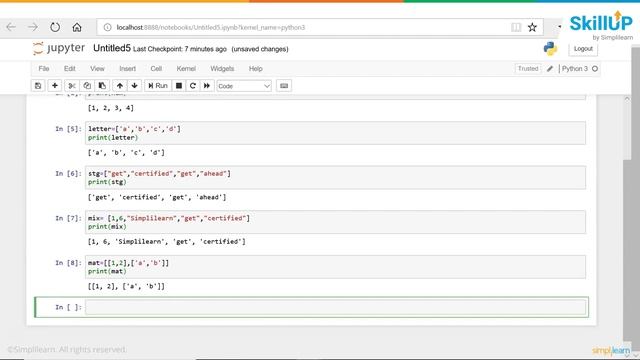This screenshot has width=640, height=360.
Task: Click the Jupyter logo
Action: pyautogui.click(x=59, y=48)
